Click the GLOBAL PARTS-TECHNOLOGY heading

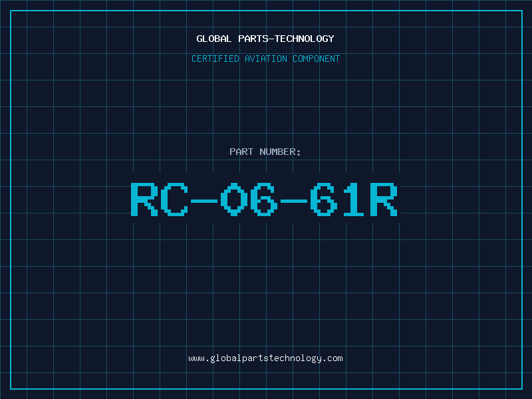click(265, 39)
